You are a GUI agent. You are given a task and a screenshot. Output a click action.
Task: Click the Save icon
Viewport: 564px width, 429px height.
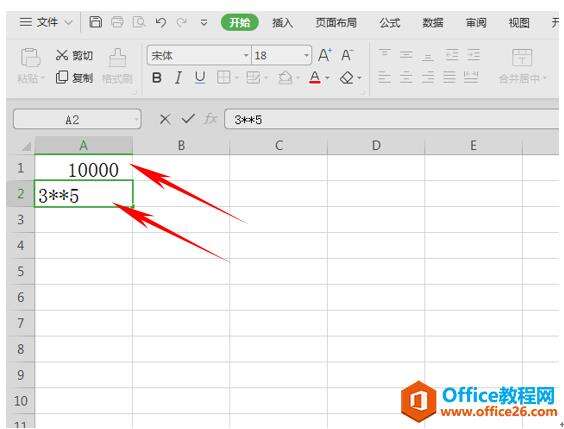[95, 22]
